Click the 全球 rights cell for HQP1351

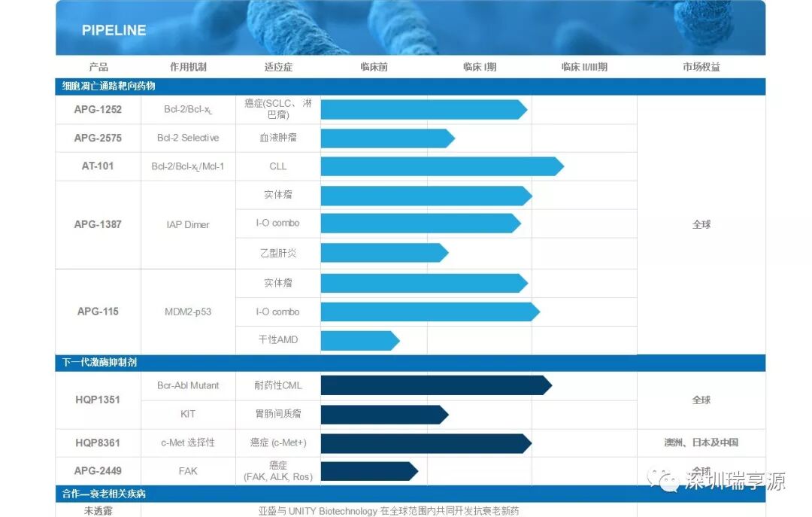tap(701, 400)
